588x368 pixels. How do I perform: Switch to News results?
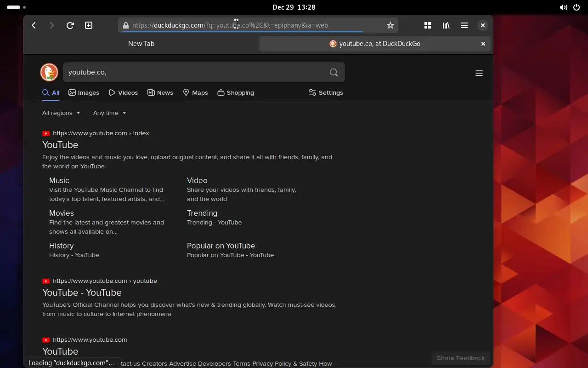click(160, 92)
